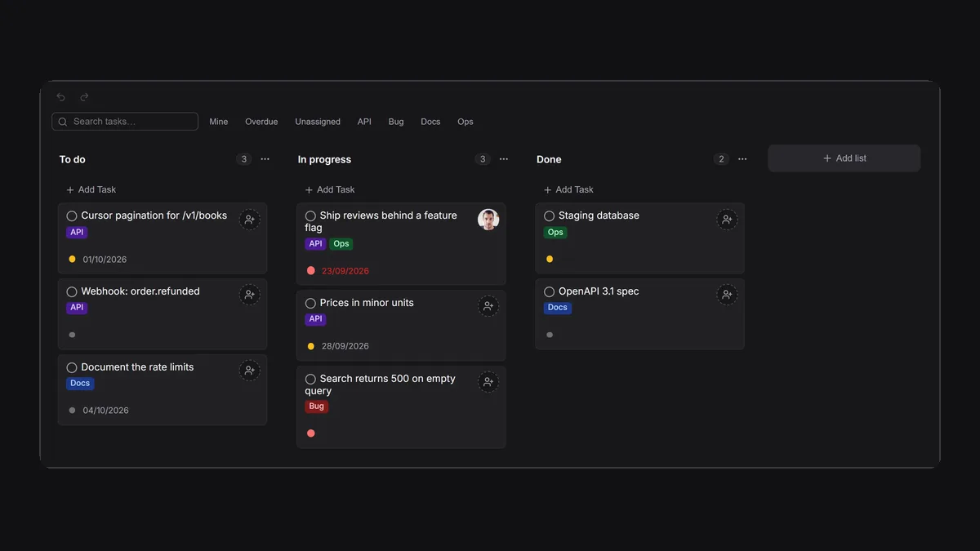Click API tag on Ship reviews card

(x=315, y=244)
